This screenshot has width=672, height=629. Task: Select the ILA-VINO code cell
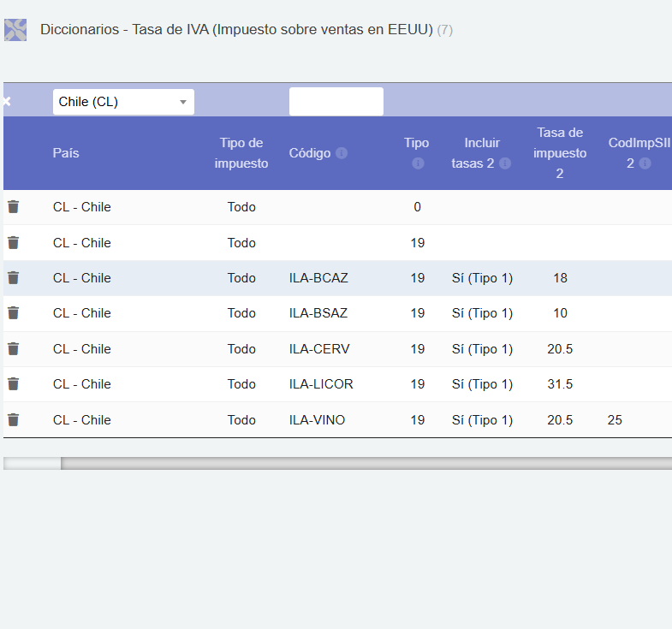[318, 420]
